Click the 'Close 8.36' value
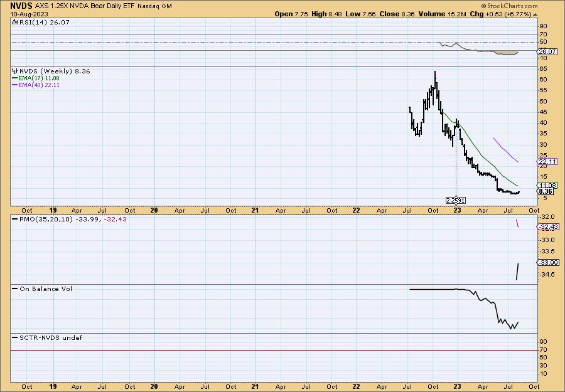The width and height of the screenshot is (565, 392). click(x=397, y=14)
